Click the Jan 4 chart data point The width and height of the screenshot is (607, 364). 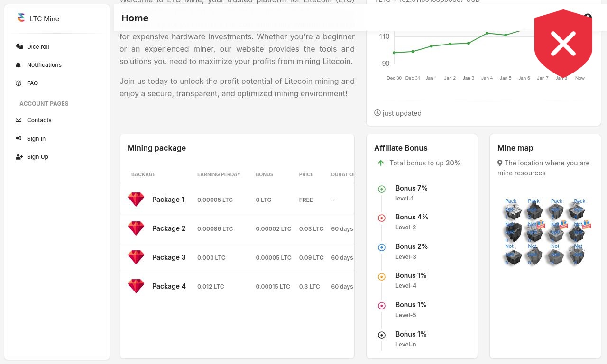tap(487, 33)
